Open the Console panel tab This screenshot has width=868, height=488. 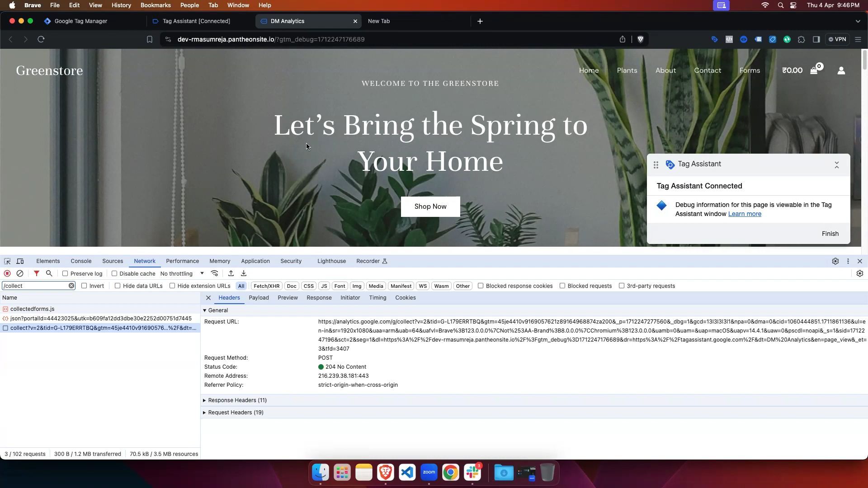[81, 261]
